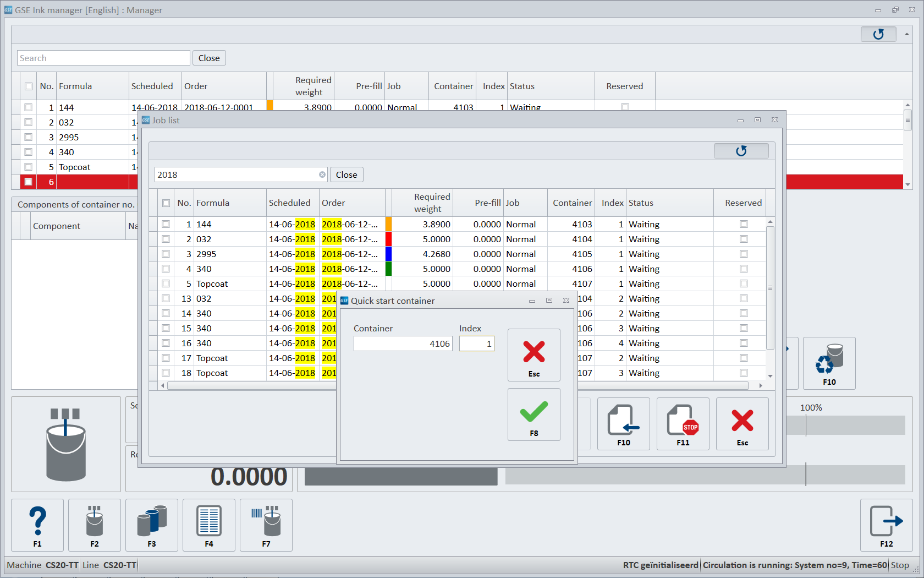The width and height of the screenshot is (924, 578).
Task: Tick checkbox for job 2 formula 032 in Job list
Action: (166, 239)
